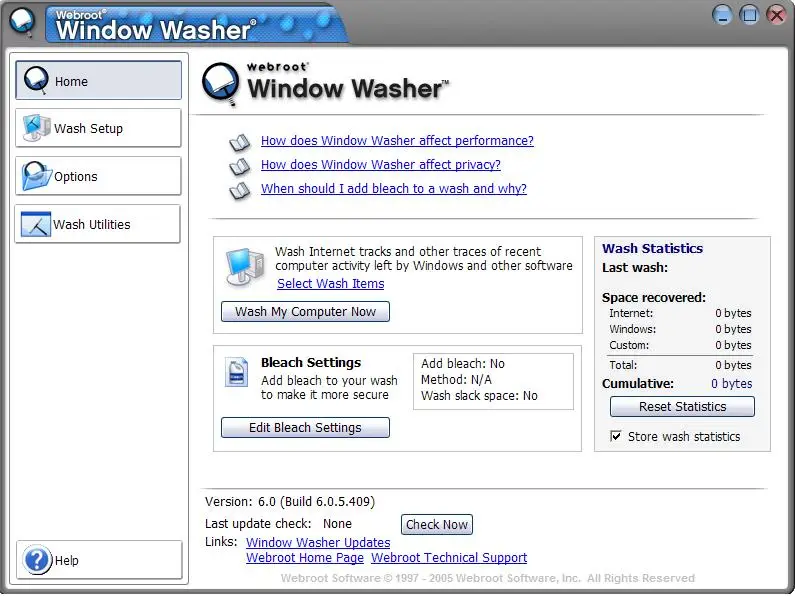Uncheck Store wash statistics checkbox

[616, 436]
